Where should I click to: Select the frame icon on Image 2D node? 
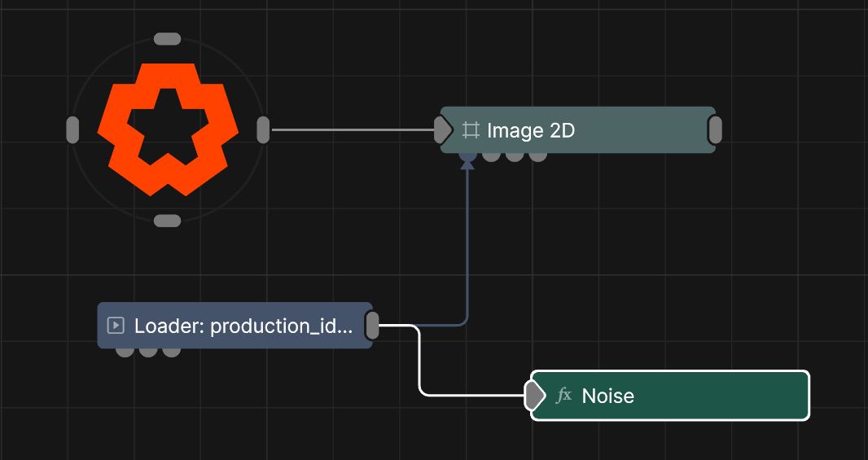(x=470, y=129)
